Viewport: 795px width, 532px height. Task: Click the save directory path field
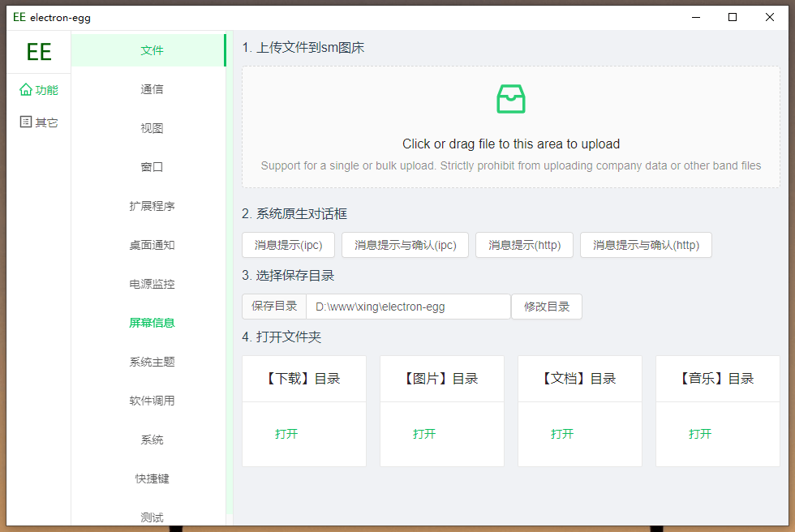407,307
